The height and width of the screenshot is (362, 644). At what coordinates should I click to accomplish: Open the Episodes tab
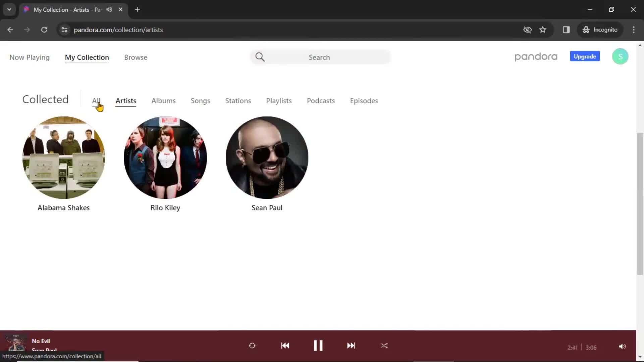364,101
